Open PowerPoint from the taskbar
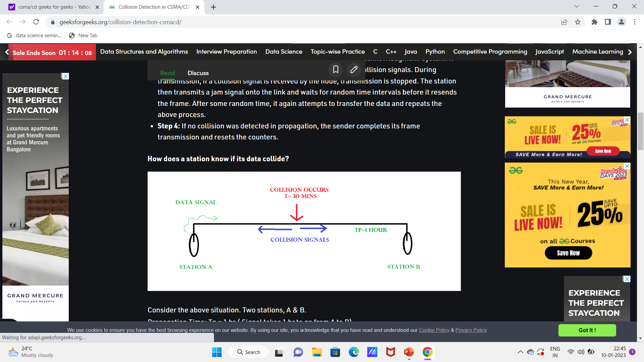The image size is (644, 362). (x=409, y=352)
